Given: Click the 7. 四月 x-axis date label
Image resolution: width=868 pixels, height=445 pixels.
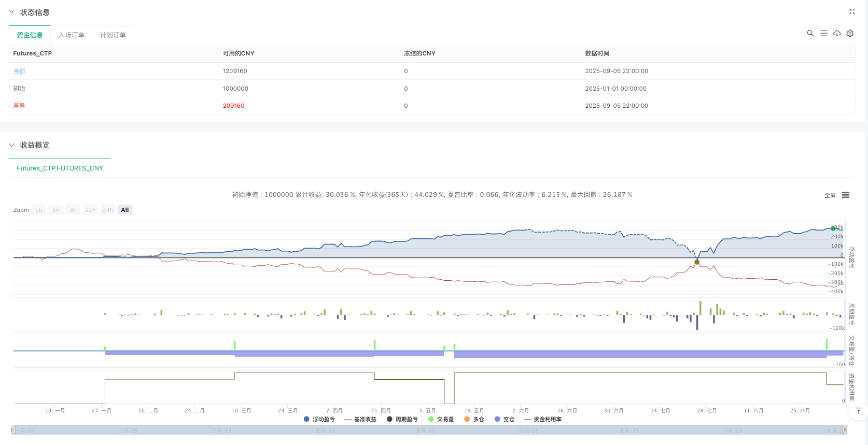Looking at the screenshot, I should coord(334,410).
